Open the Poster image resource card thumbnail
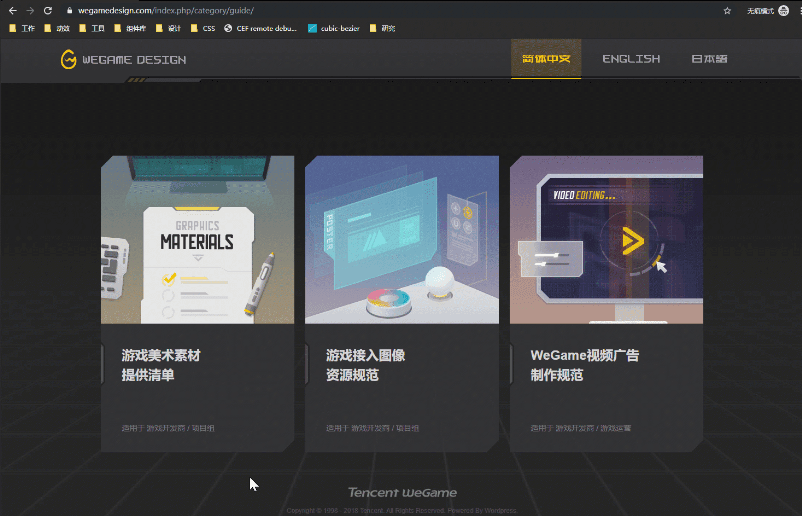802x516 pixels. (x=402, y=240)
